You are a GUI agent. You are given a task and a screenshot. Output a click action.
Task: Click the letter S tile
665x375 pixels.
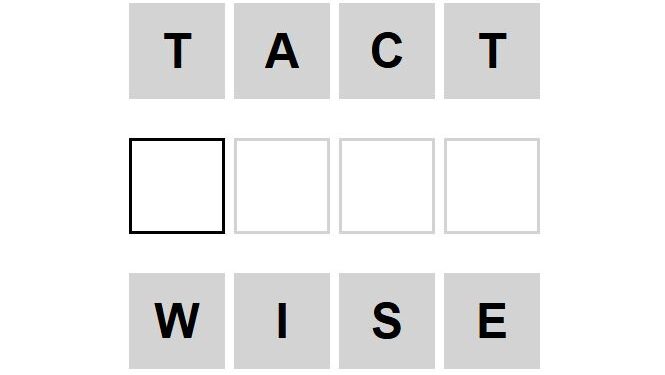coord(387,321)
